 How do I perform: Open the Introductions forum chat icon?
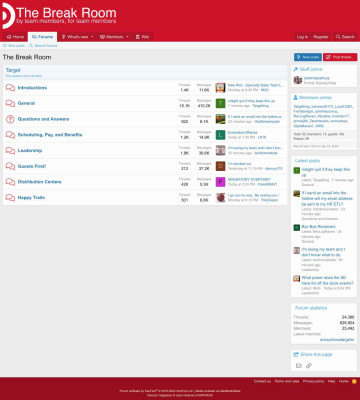pyautogui.click(x=10, y=88)
